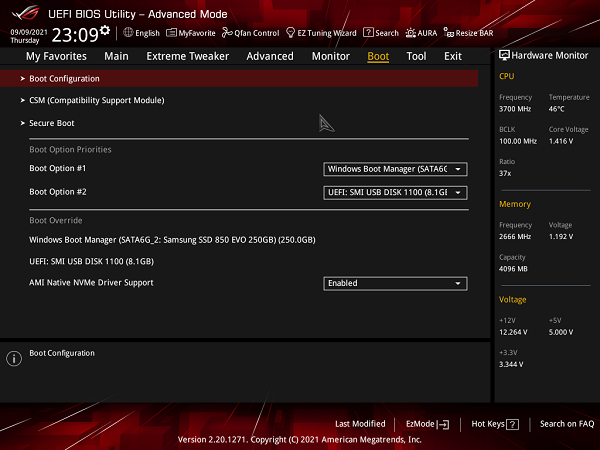Click AMI Native NVMe Driver Support label
The height and width of the screenshot is (450, 600).
pyautogui.click(x=91, y=283)
